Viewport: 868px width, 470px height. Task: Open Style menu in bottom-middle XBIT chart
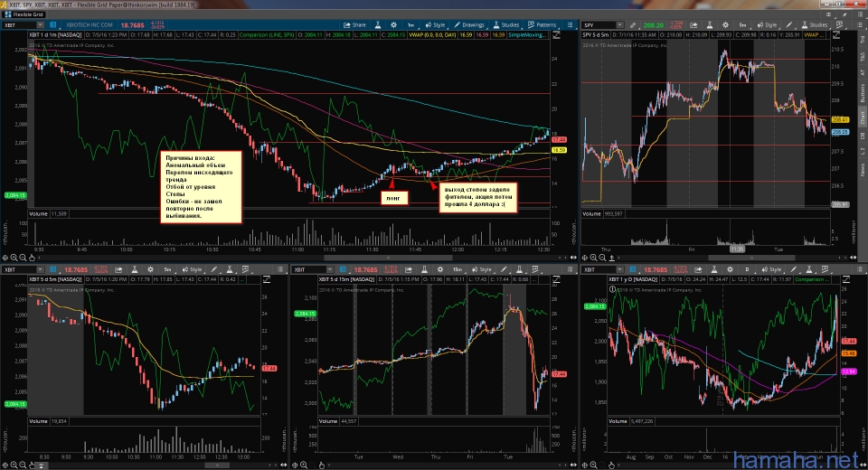point(482,269)
